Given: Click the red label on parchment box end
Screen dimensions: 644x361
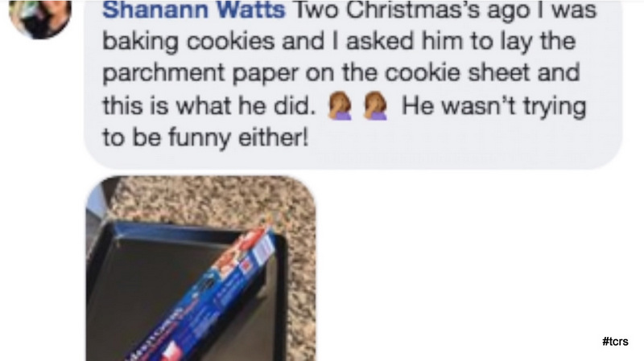Looking at the screenshot, I should pyautogui.click(x=172, y=352).
